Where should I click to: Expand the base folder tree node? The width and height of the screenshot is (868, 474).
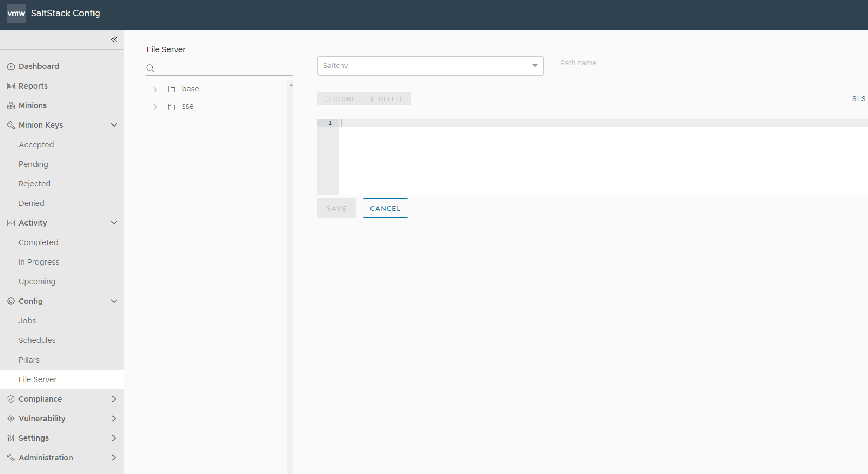tap(155, 89)
